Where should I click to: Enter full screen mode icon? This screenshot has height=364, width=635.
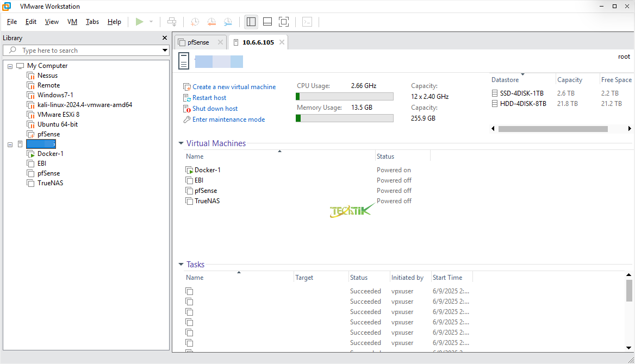284,22
